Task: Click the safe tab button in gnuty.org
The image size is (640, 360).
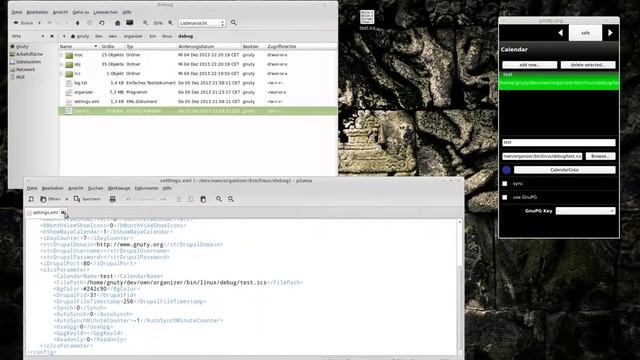Action: tap(585, 33)
